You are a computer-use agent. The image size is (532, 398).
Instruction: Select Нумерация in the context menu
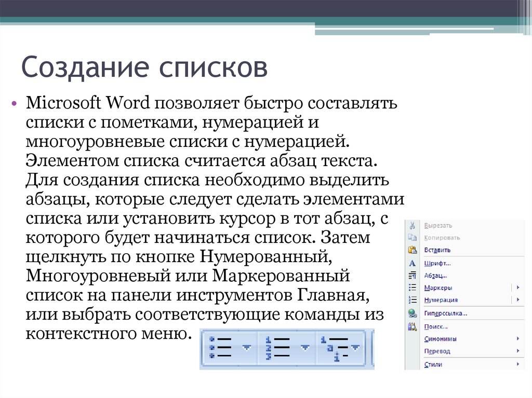[441, 300]
